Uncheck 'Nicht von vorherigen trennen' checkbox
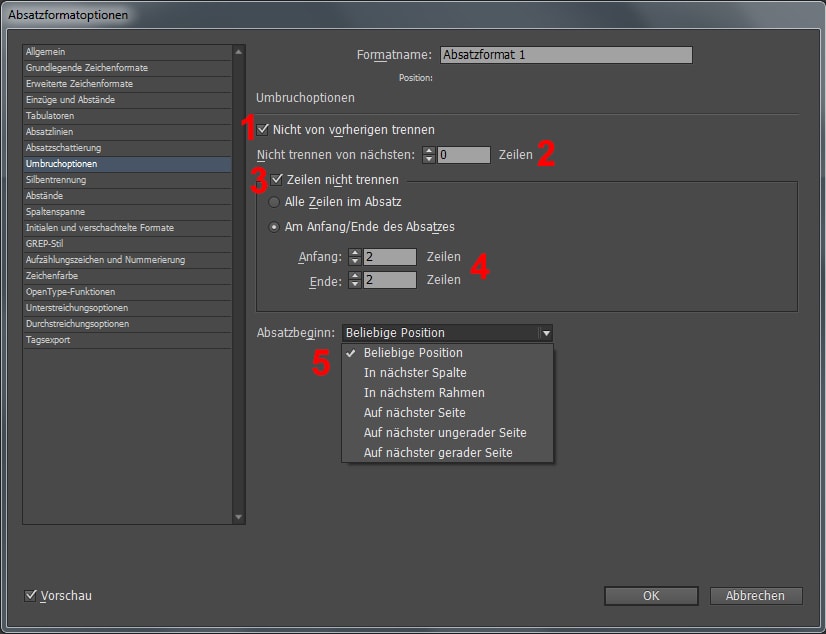 click(263, 130)
